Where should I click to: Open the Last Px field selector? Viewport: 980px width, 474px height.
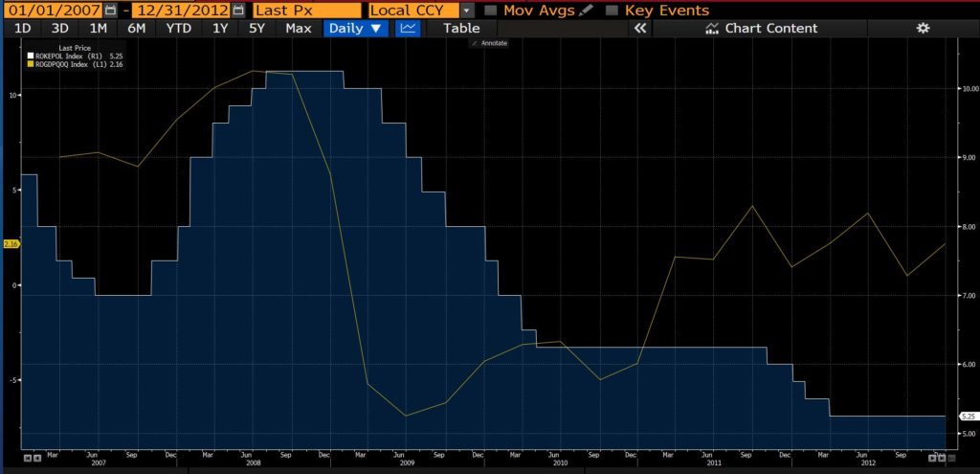point(306,11)
